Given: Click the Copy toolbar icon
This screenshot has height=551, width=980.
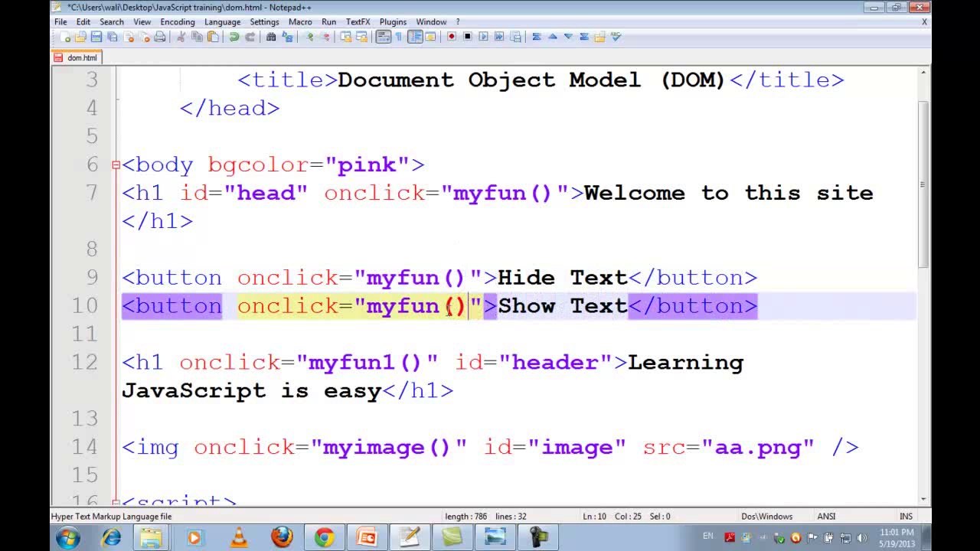Looking at the screenshot, I should coord(197,37).
